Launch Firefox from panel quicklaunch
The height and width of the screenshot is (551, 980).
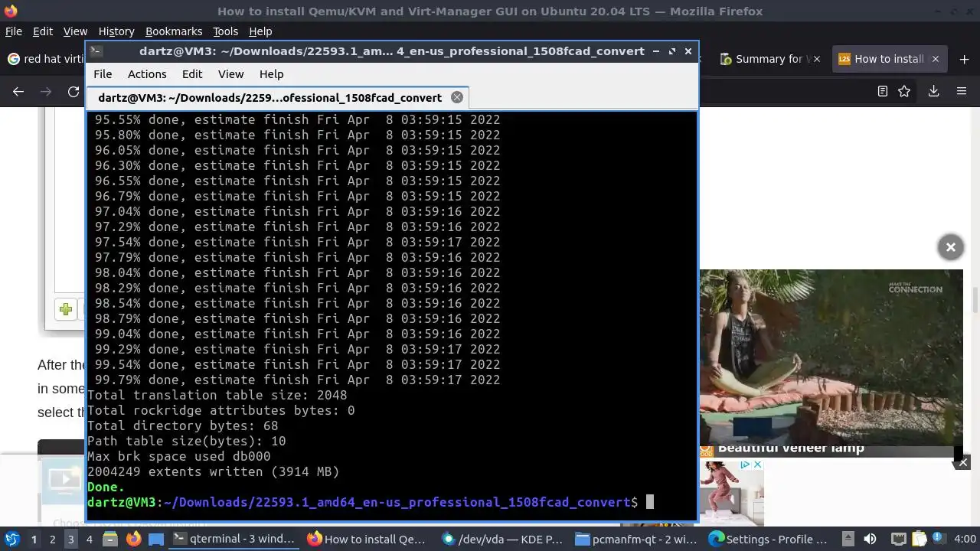click(133, 540)
